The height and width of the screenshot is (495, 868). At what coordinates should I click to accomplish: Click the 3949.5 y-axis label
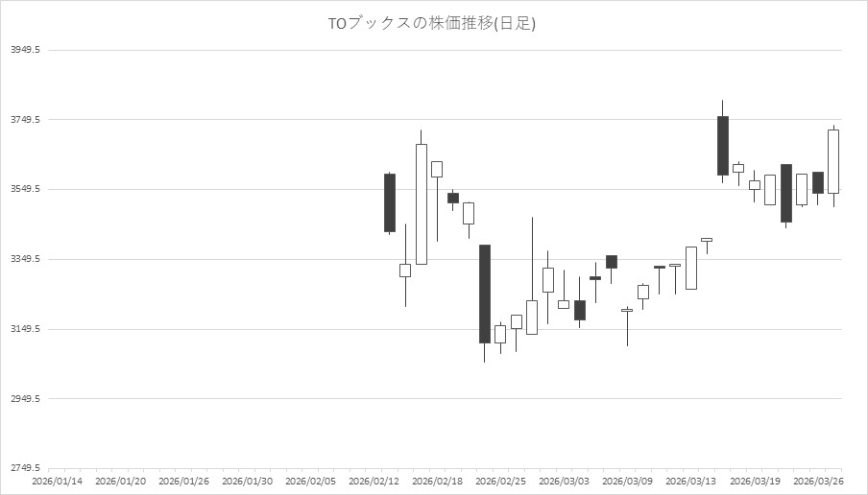point(25,50)
